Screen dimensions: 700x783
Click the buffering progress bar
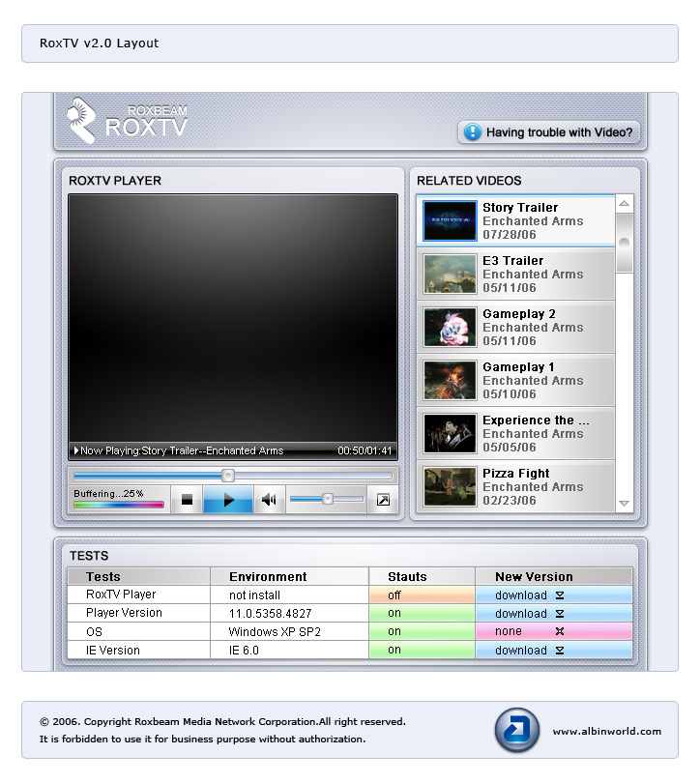click(119, 505)
